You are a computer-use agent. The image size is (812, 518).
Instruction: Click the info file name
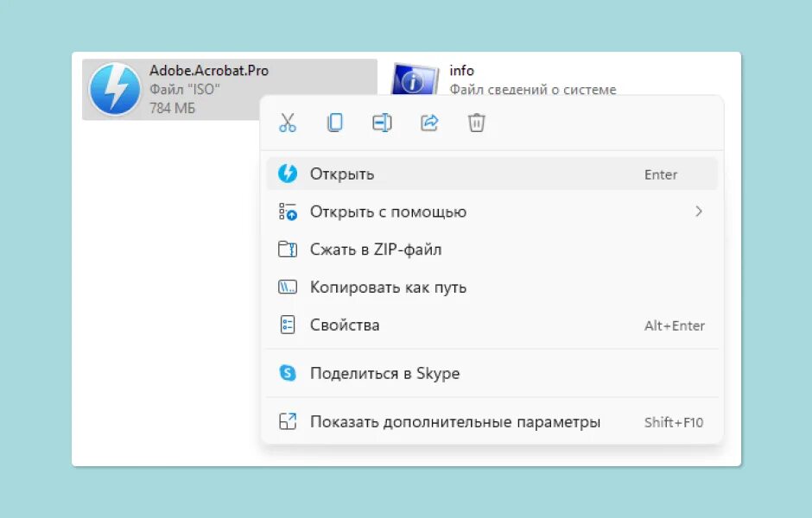[x=461, y=71]
